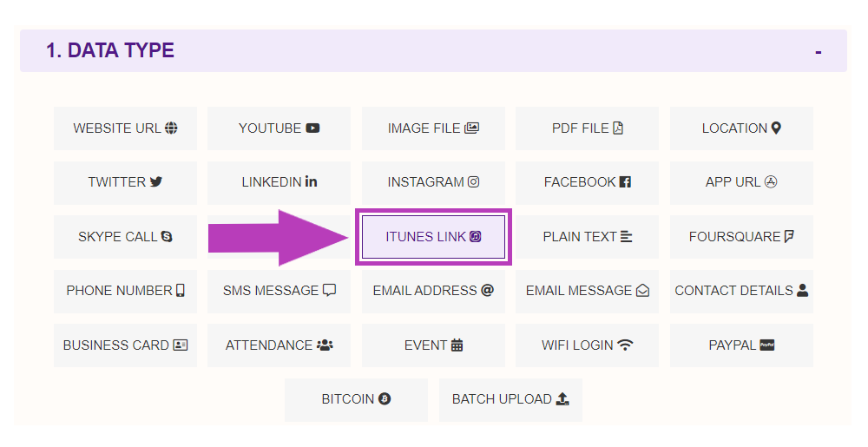Open the Batch Upload option
Image resolution: width=868 pixels, height=447 pixels.
click(510, 399)
